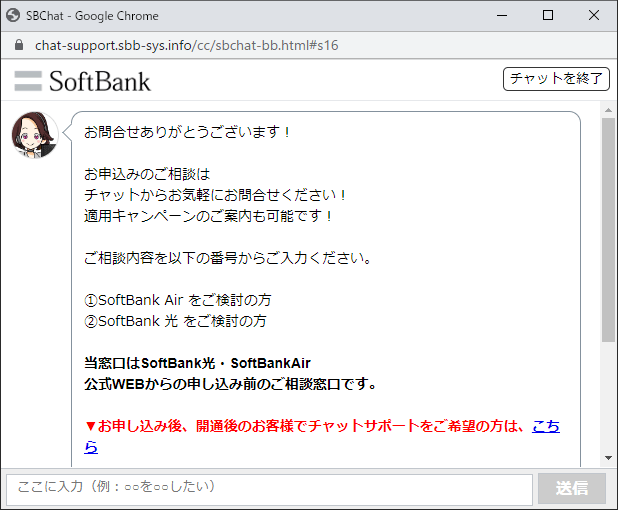Click the globe icon in title bar

click(x=13, y=15)
